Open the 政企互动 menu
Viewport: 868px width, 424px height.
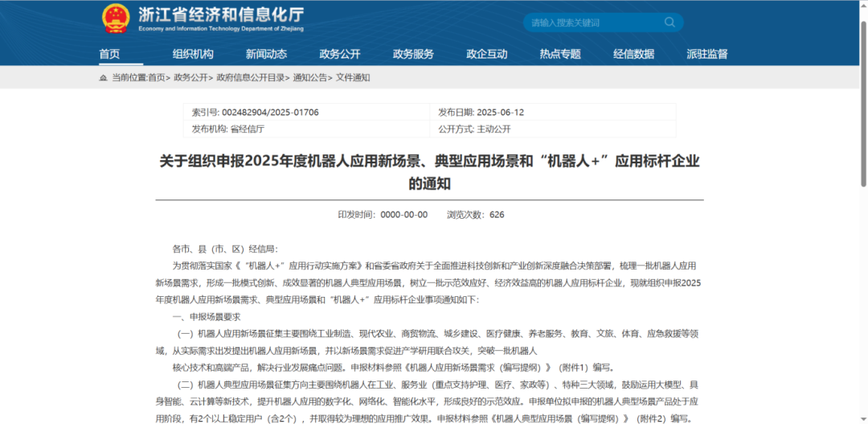(x=487, y=55)
